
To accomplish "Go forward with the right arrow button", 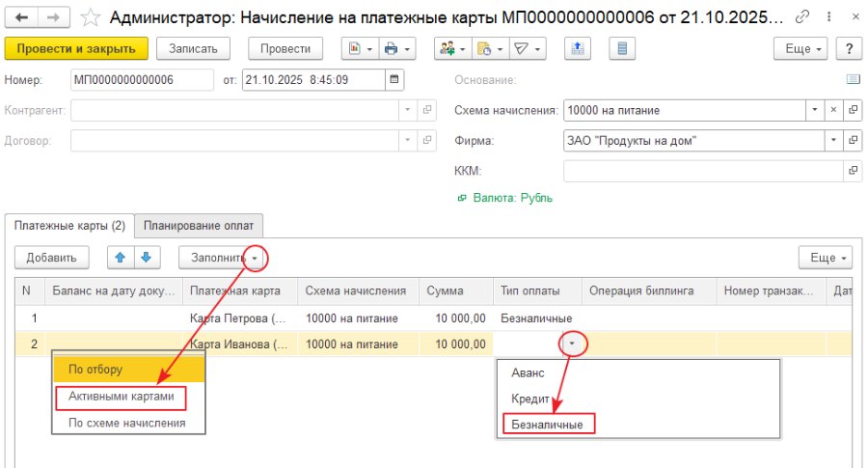I will coord(53,17).
